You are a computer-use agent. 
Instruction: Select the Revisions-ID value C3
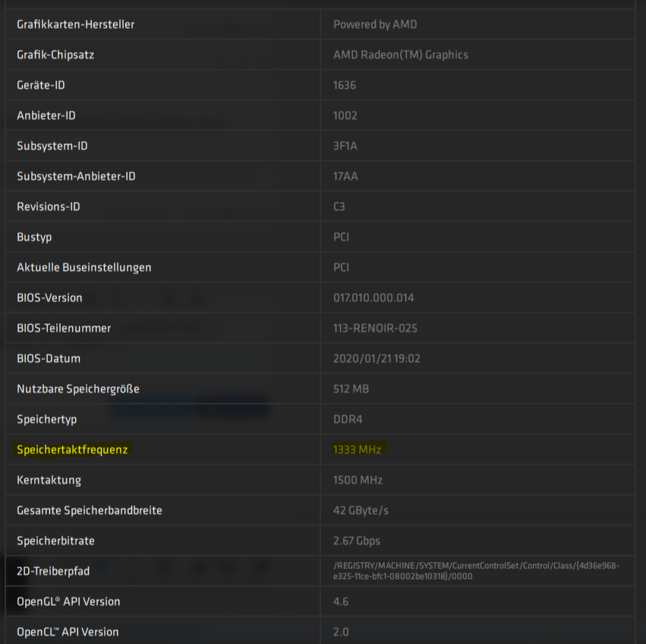(339, 207)
